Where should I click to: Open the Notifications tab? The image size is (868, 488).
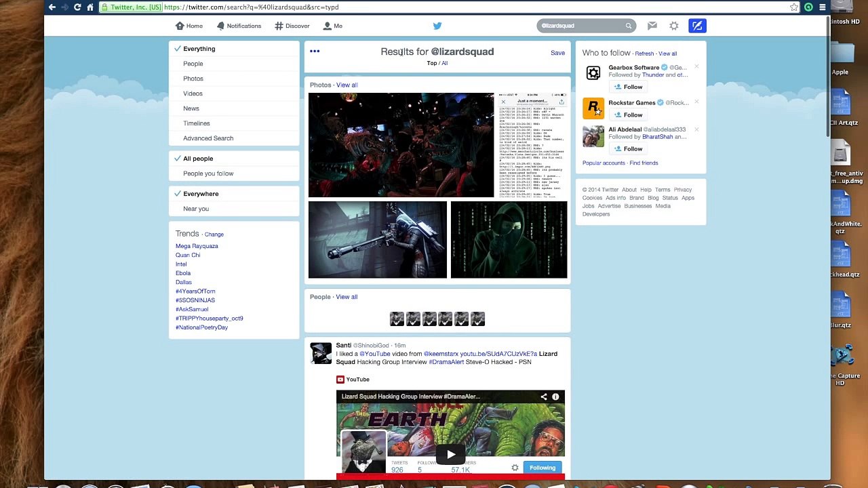[239, 26]
